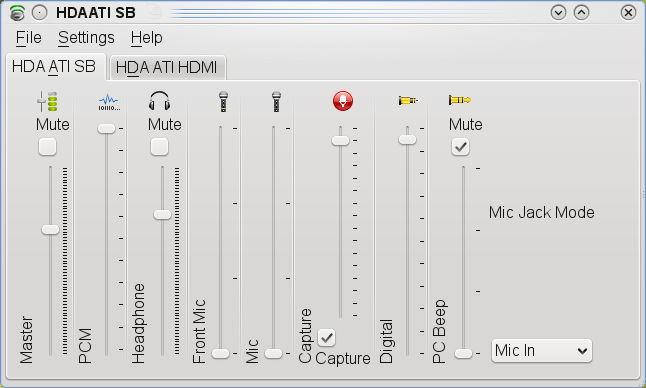Open the File menu
This screenshot has height=388, width=646.
click(28, 38)
